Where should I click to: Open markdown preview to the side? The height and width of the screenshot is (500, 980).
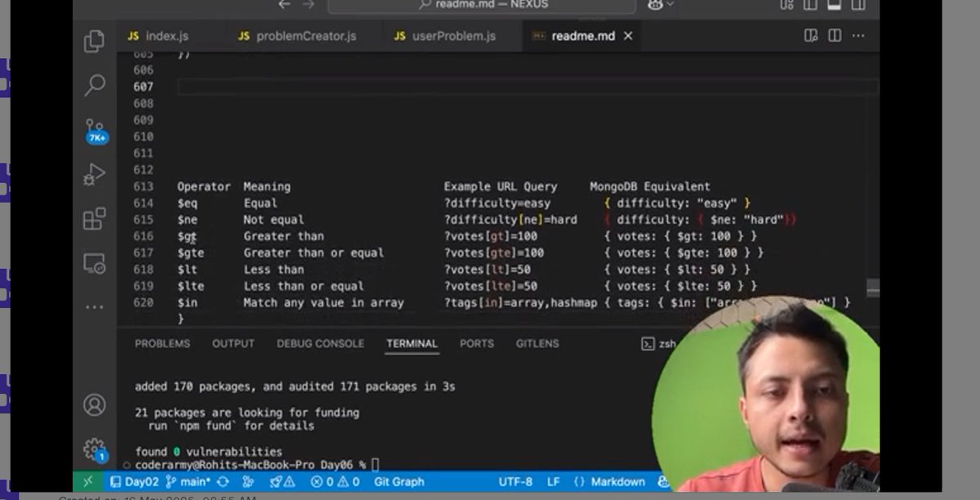[811, 36]
